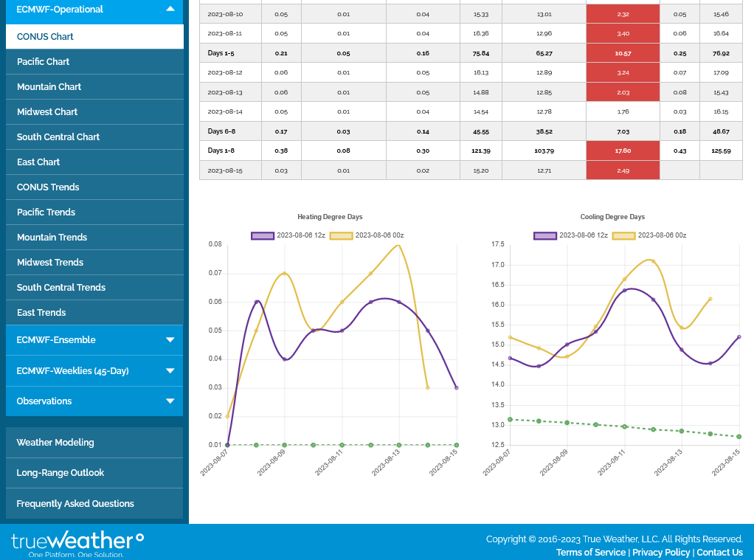Click the TrueWeather logo

(77, 542)
